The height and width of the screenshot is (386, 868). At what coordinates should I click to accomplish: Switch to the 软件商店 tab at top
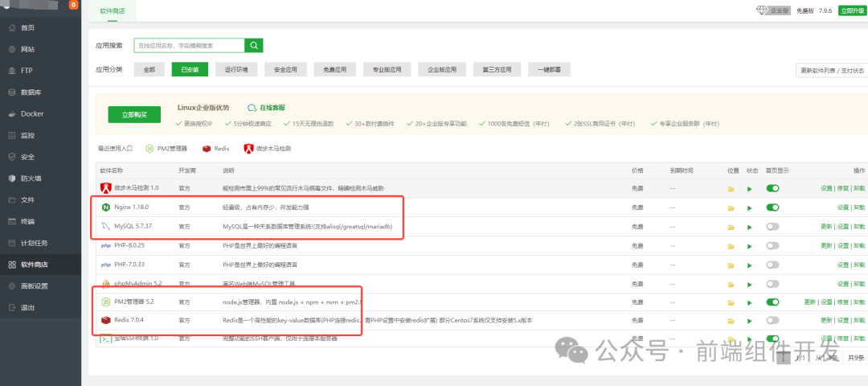click(x=113, y=11)
